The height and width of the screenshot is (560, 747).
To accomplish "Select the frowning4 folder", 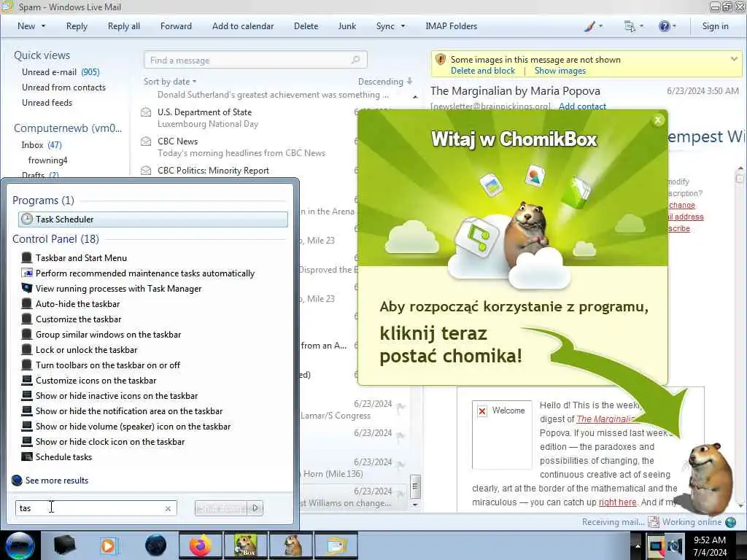I will [47, 160].
